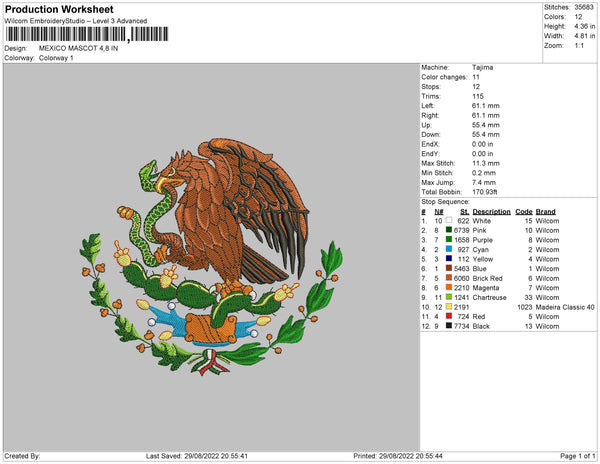Viewport: 600px width, 464px height.
Task: Pick the black swatch beside 7734 Black
Action: point(449,326)
